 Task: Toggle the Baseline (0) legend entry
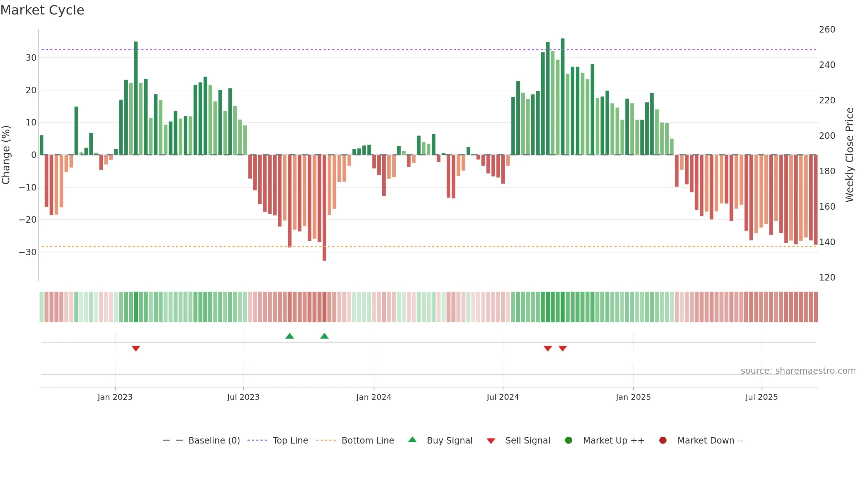point(201,440)
